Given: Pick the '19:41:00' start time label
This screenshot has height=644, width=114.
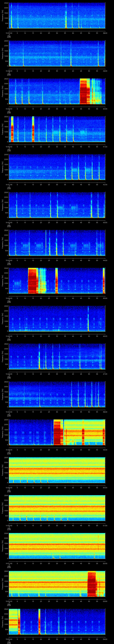Looking at the screenshot, I should [x=9, y=184].
